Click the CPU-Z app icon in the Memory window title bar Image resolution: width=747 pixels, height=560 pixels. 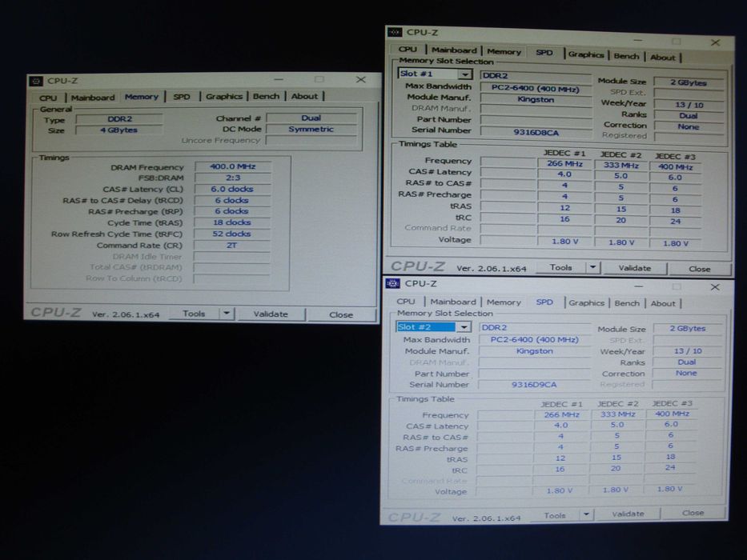[36, 81]
